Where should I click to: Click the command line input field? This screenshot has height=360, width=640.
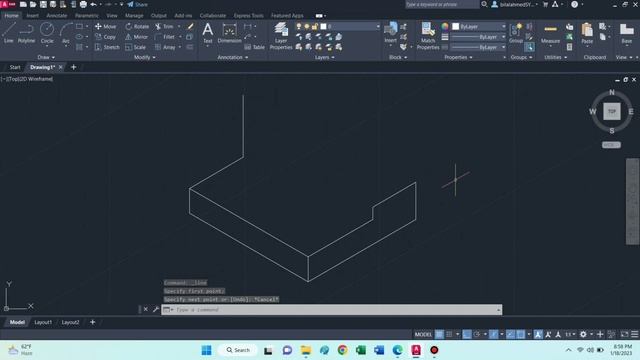(331, 310)
